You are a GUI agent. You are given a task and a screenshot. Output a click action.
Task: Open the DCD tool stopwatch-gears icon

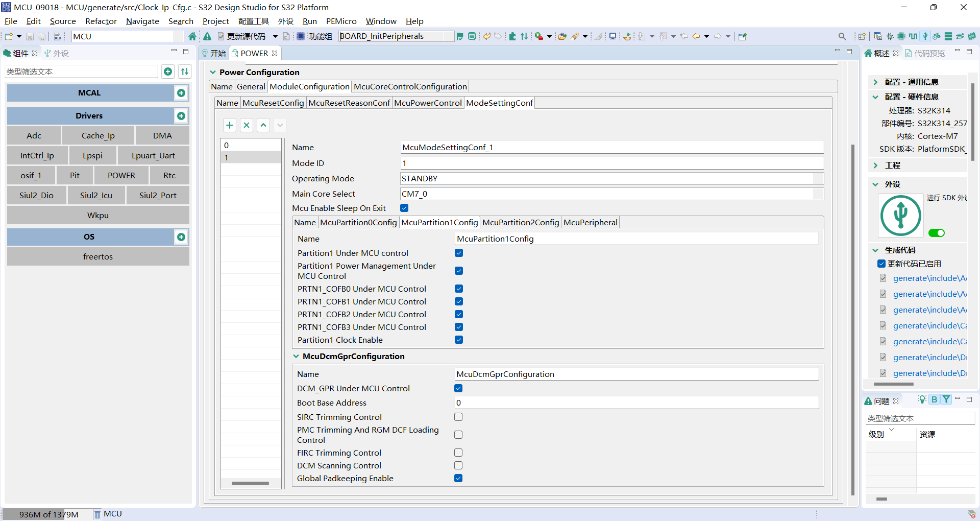[x=937, y=37]
